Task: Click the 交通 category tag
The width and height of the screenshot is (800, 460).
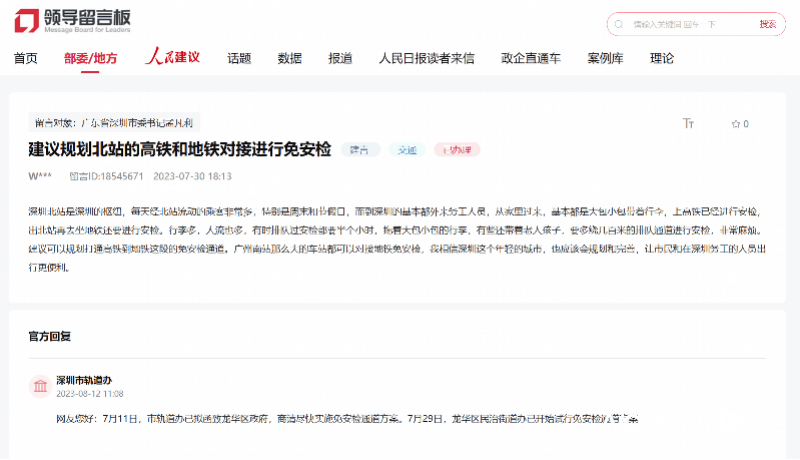Action: tap(407, 150)
